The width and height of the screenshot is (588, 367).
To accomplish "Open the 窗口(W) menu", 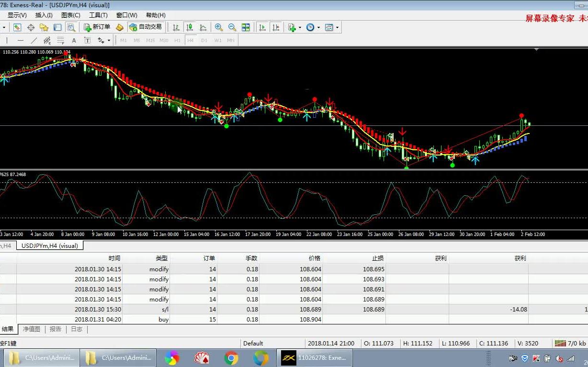I will pyautogui.click(x=126, y=15).
